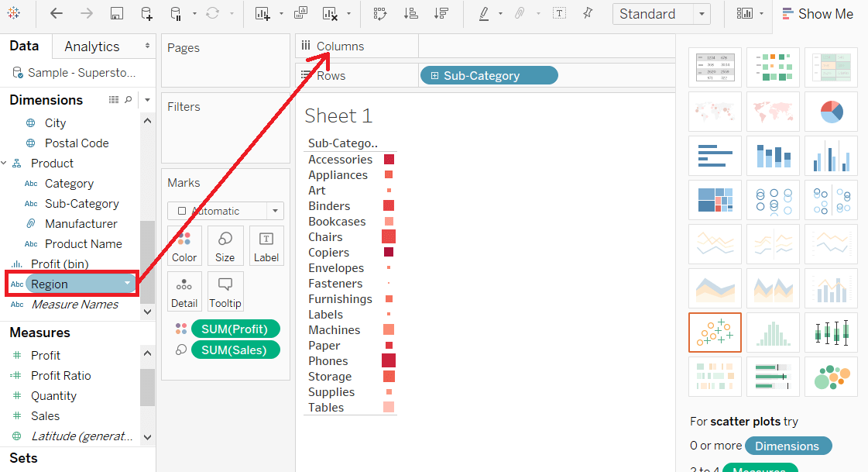This screenshot has width=868, height=472.
Task: Select the pie chart in Show Me
Action: [x=831, y=112]
